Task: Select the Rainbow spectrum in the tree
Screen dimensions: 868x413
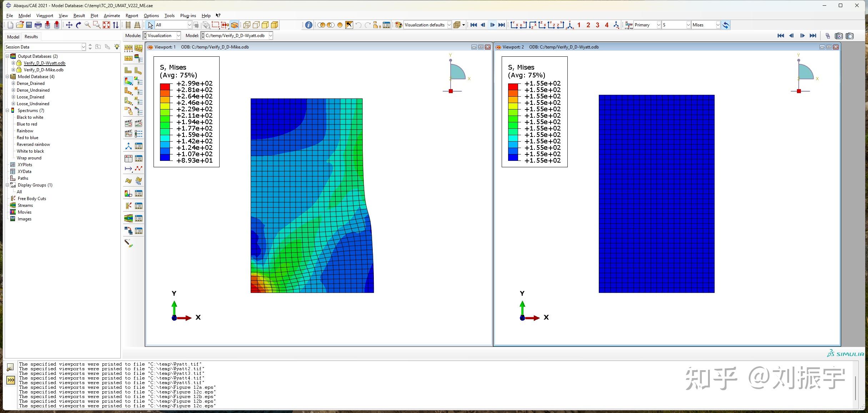Action: click(x=25, y=131)
